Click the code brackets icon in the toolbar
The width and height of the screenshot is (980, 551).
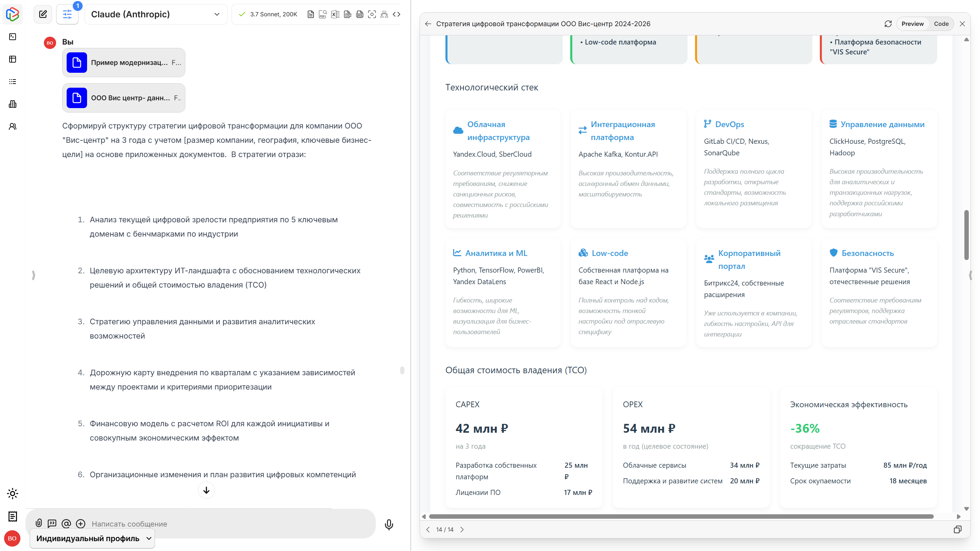pos(396,14)
